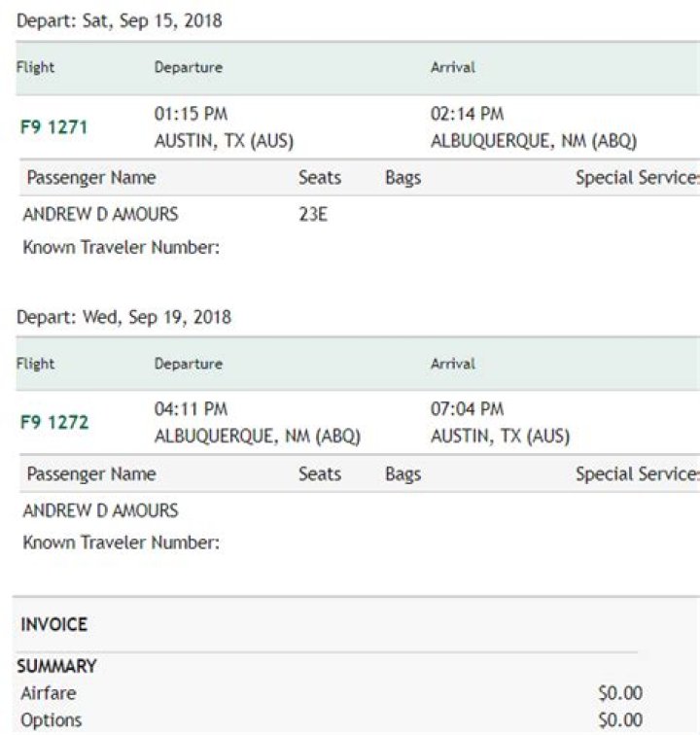
Task: Select the Sat, Sep 15, 2018 departure heading
Action: click(119, 20)
